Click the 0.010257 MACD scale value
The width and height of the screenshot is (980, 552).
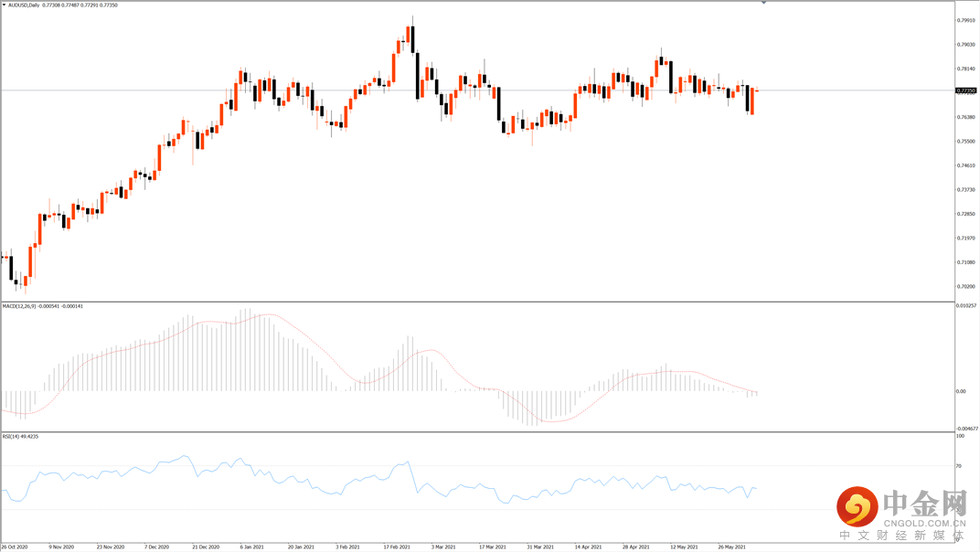coord(966,305)
